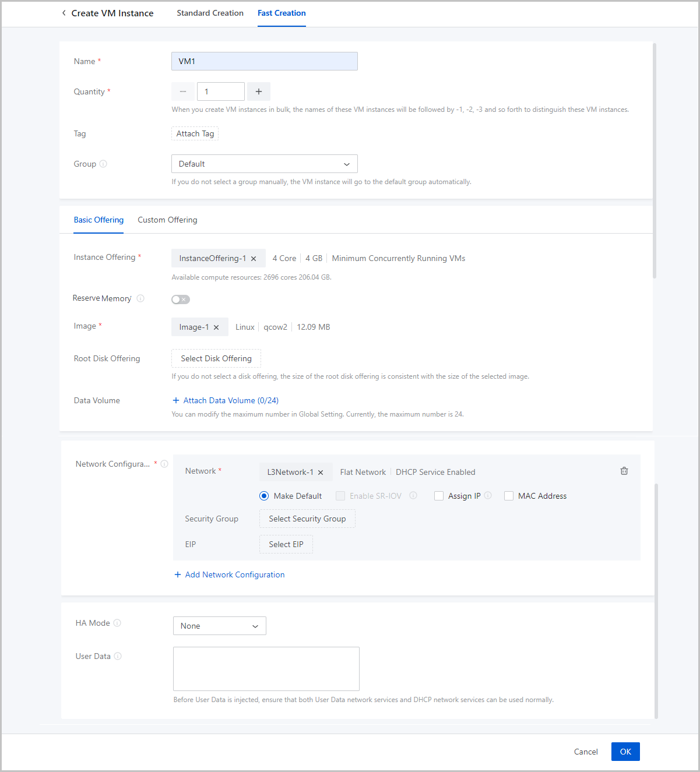This screenshot has width=700, height=772.
Task: Open the HA Mode info icon
Action: tap(117, 623)
